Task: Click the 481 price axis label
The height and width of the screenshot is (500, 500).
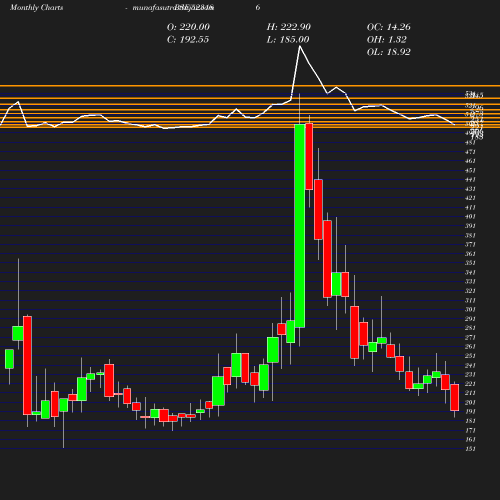Action: pyautogui.click(x=470, y=143)
